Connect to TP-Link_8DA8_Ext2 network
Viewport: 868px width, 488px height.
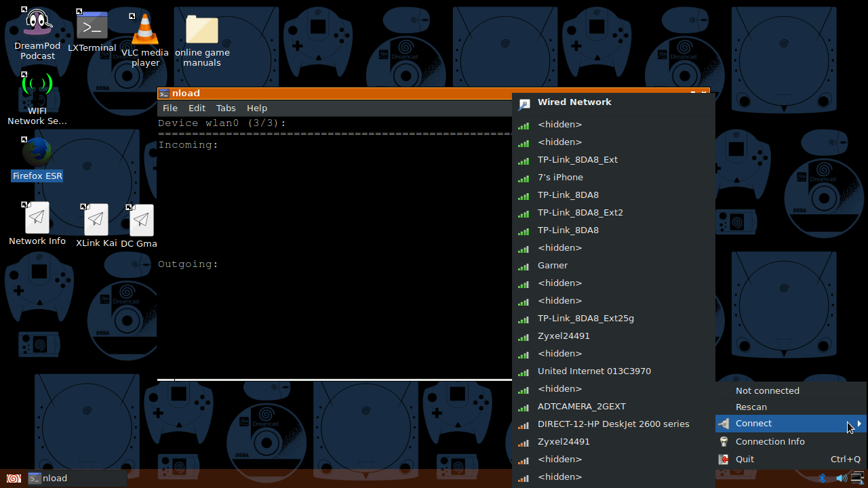pos(614,213)
